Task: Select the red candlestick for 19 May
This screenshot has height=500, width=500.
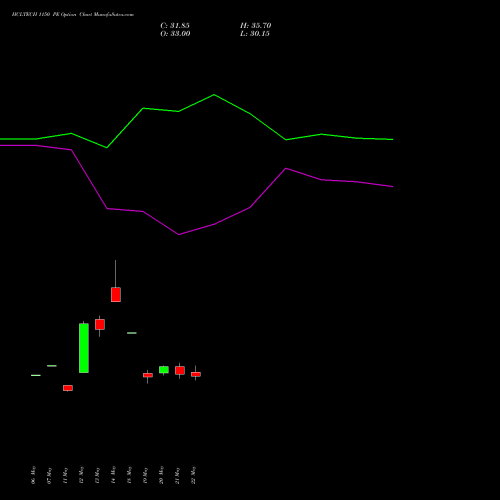Action: (x=148, y=375)
